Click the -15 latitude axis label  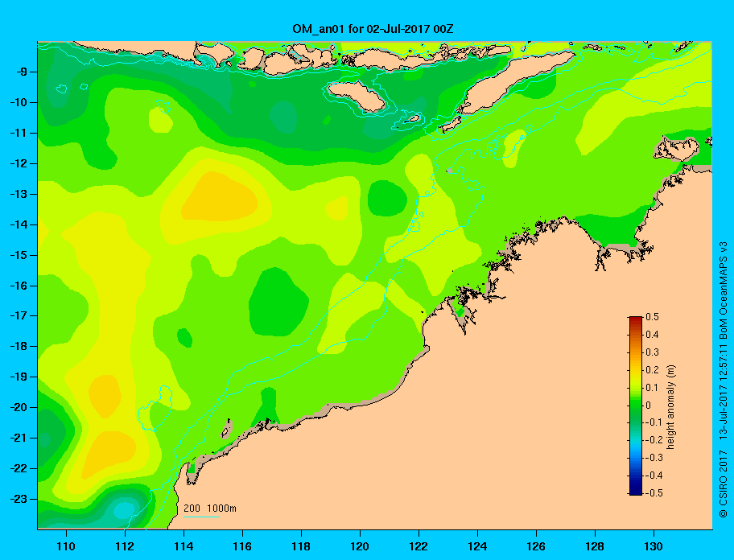tap(19, 255)
